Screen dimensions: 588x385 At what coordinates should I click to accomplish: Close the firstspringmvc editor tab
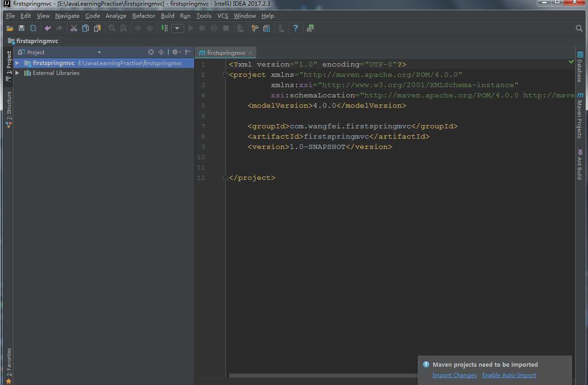[x=251, y=52]
